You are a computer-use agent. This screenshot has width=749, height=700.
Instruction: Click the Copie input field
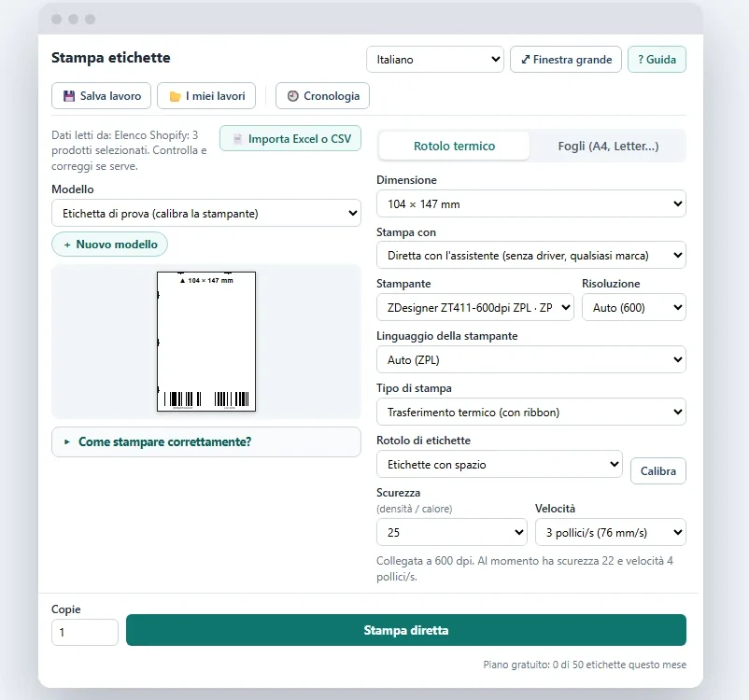tap(85, 632)
